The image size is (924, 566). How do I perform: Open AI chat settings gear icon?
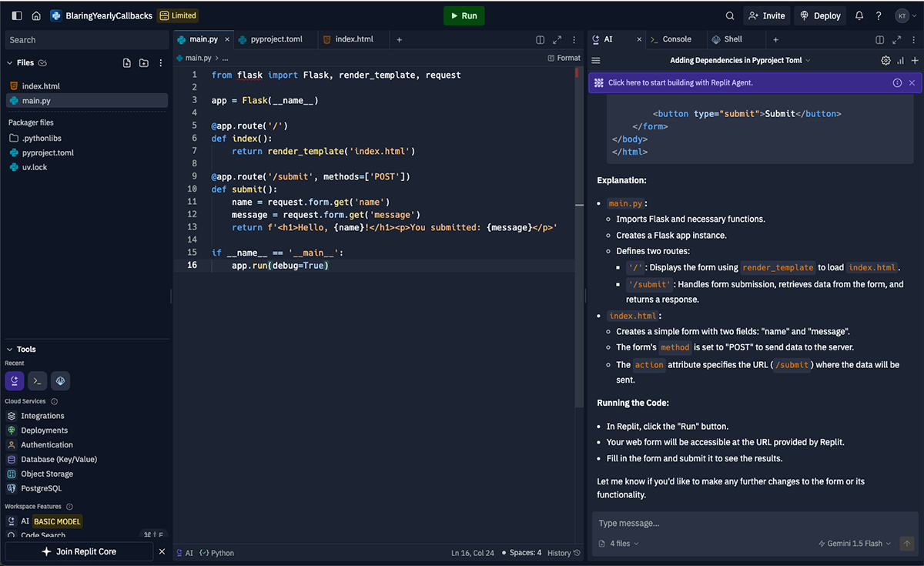click(x=885, y=60)
